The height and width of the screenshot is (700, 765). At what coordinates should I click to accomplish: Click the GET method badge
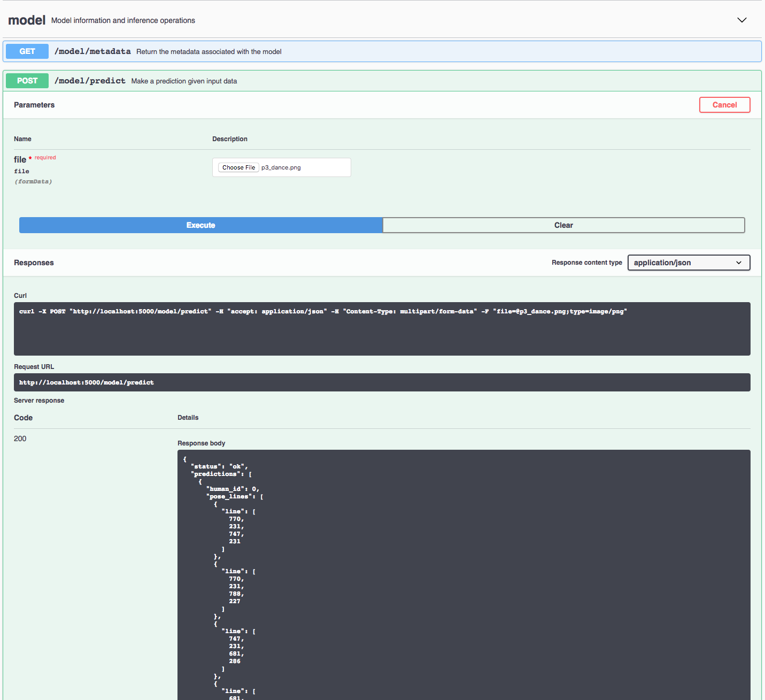pos(27,51)
